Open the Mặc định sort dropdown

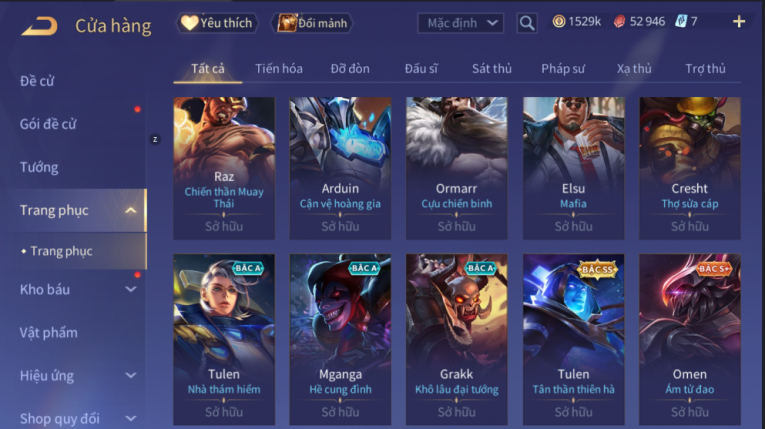[x=461, y=23]
